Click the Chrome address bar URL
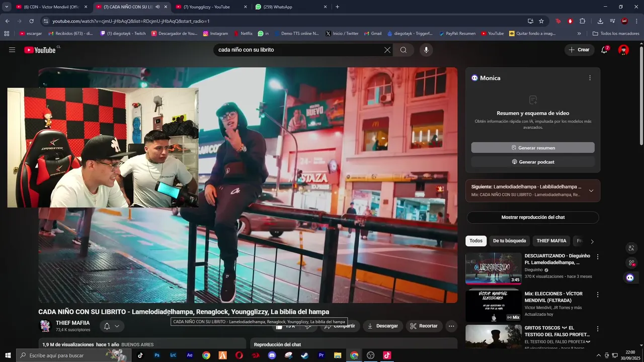 point(131,21)
